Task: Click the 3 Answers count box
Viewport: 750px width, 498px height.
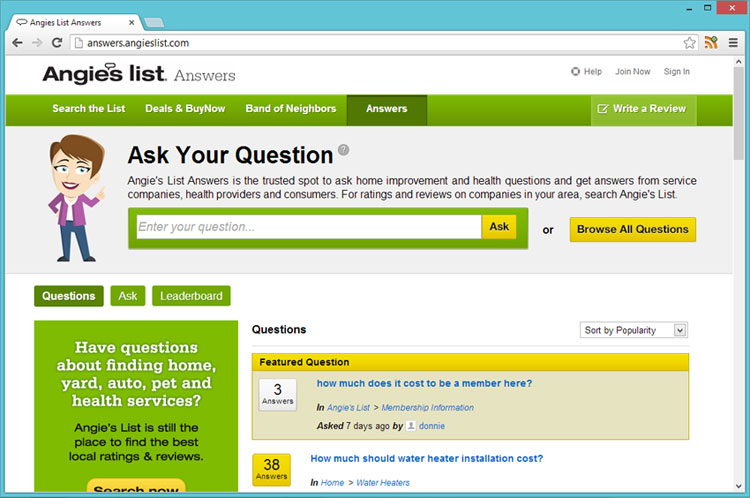Action: pos(277,395)
